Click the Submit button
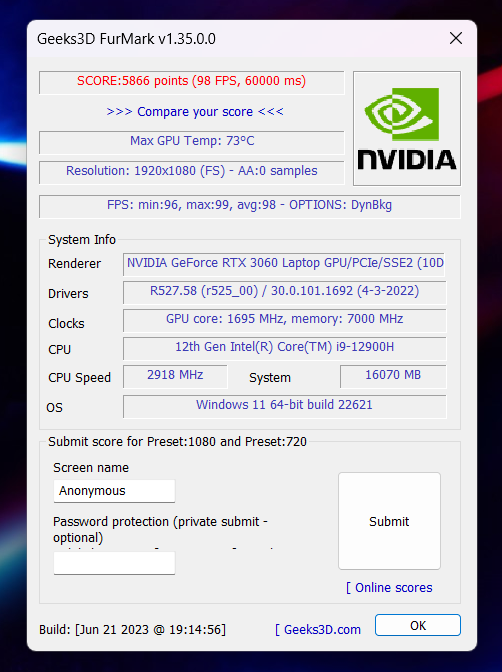Screen dimensions: 502x672 click(x=389, y=521)
